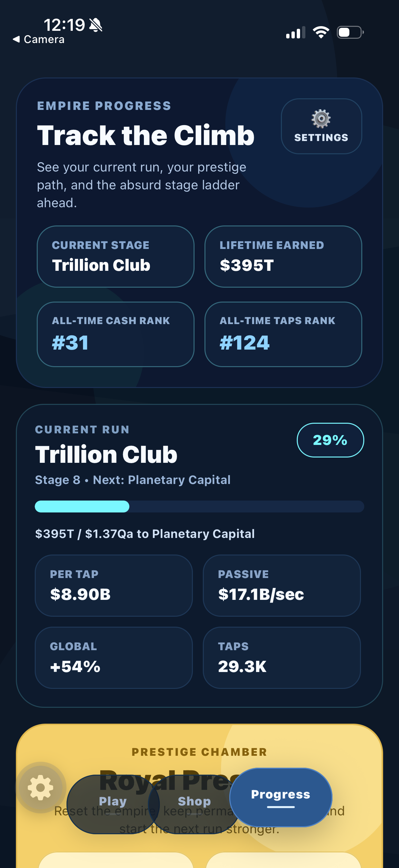Open the Current Stage card

[115, 257]
